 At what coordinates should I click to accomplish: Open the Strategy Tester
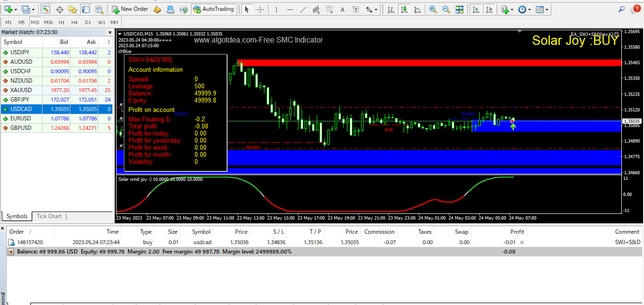point(99,9)
